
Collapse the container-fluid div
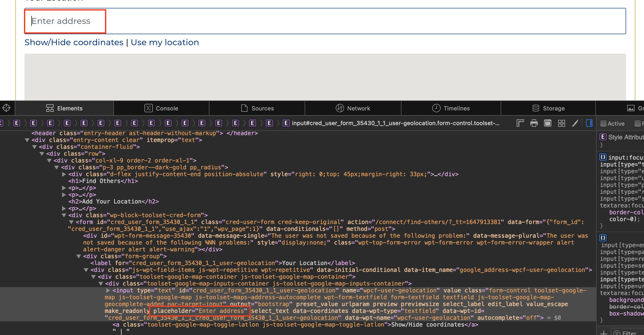pos(34,147)
